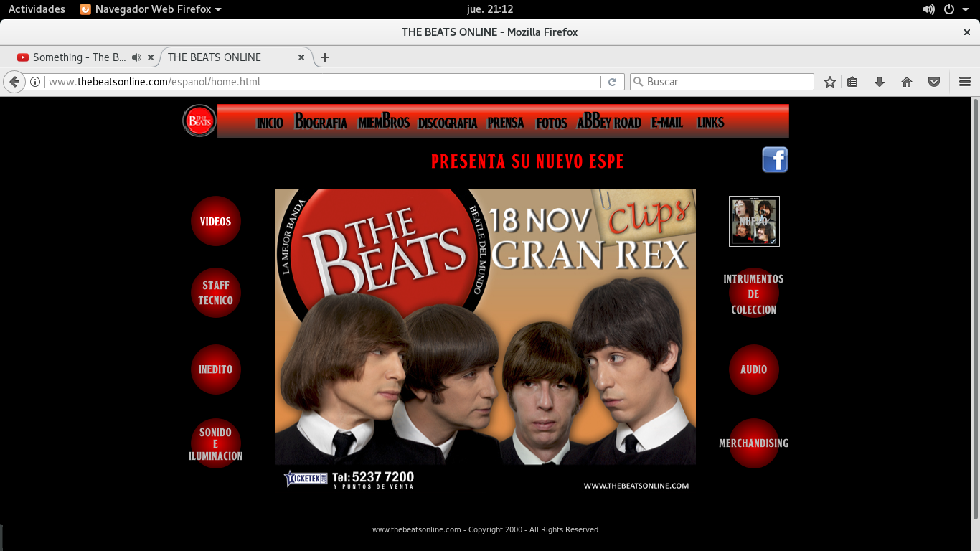
Task: Click the PRESENTA SU NUEVO ESPE headline
Action: 527,162
